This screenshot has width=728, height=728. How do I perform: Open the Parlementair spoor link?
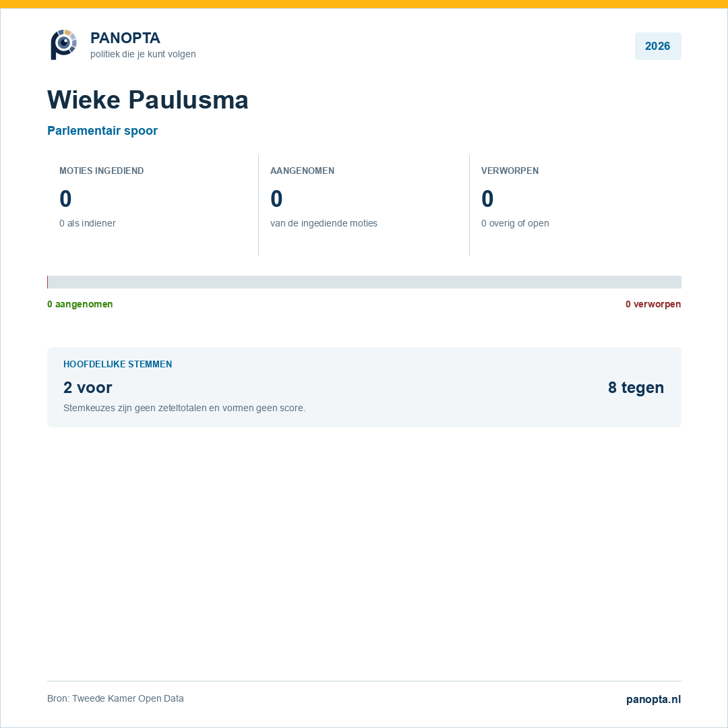[x=102, y=131]
